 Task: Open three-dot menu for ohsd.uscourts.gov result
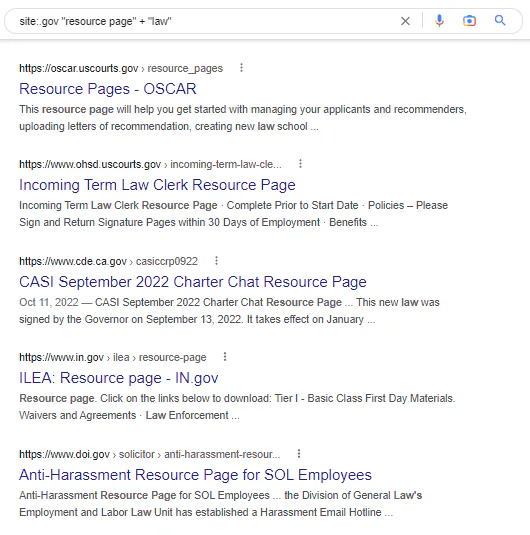pos(300,164)
